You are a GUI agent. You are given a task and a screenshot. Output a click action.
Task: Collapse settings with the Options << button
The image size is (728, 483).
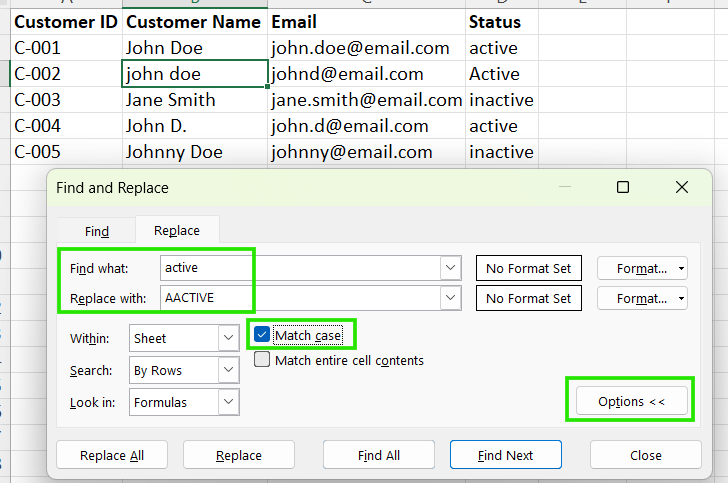(631, 401)
